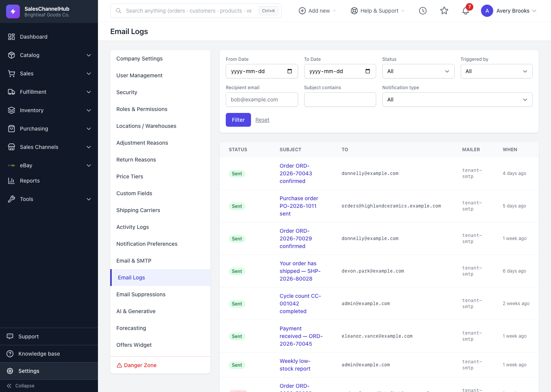Open User Management section
The height and width of the screenshot is (392, 551).
pyautogui.click(x=160, y=75)
